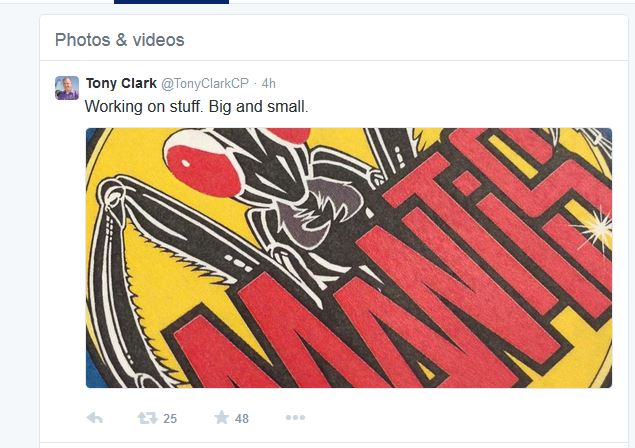Screen dimensions: 635x448
Task: Favorite the tweet with the star icon
Action: [221, 418]
